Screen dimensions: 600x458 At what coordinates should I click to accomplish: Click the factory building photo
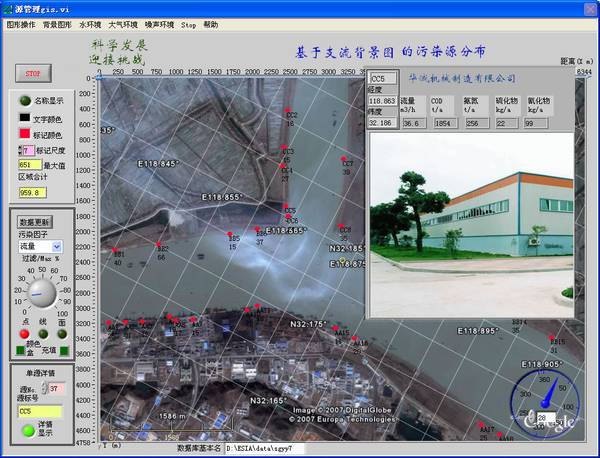pos(472,225)
